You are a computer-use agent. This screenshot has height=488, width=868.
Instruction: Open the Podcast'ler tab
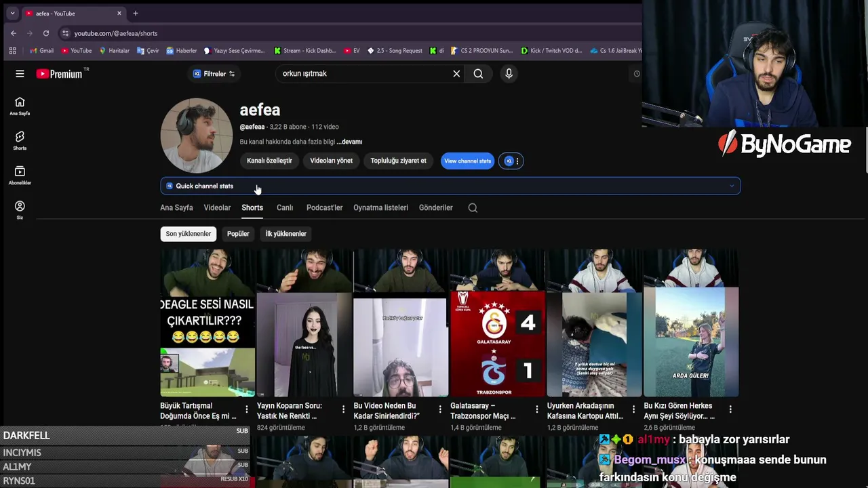pyautogui.click(x=324, y=207)
